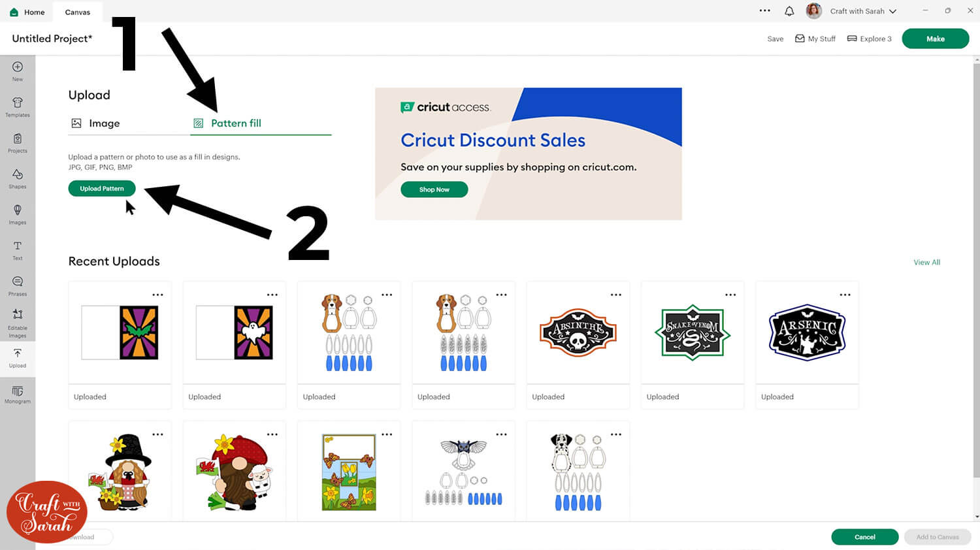This screenshot has width=980, height=550.
Task: Click the green Make button
Action: 936,39
